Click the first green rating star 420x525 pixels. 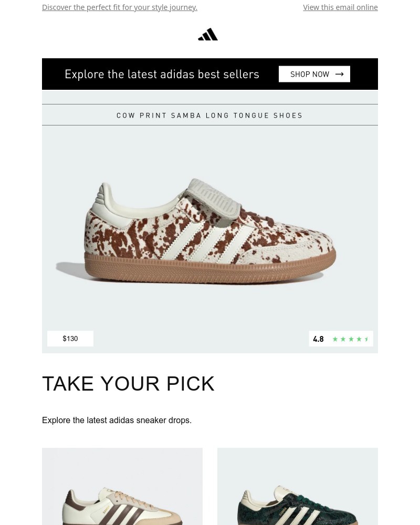tap(335, 339)
